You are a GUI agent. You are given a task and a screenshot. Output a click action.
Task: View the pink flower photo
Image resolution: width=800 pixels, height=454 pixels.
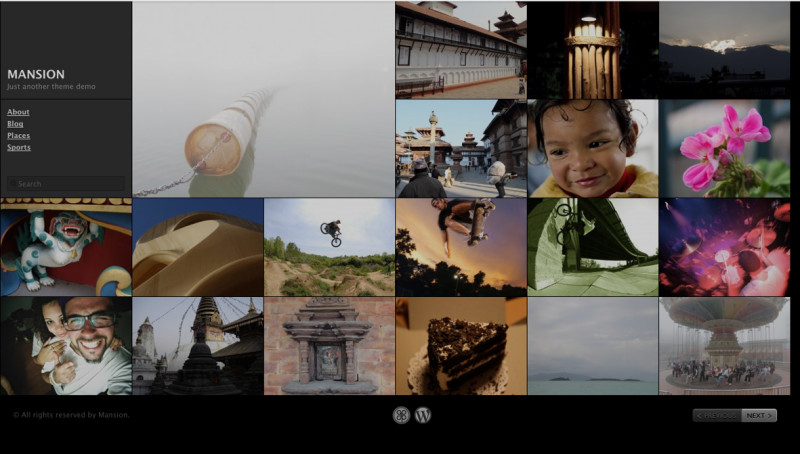(724, 148)
